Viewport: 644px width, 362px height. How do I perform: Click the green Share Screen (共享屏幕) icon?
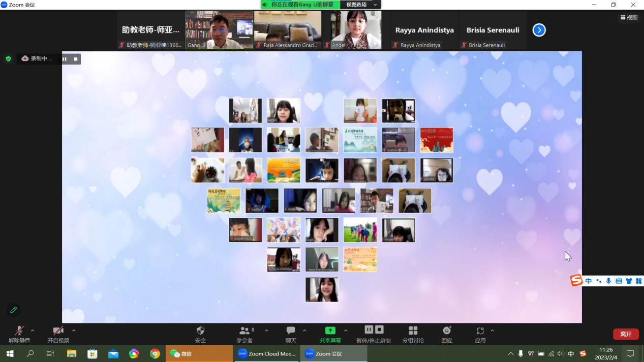coord(330,331)
